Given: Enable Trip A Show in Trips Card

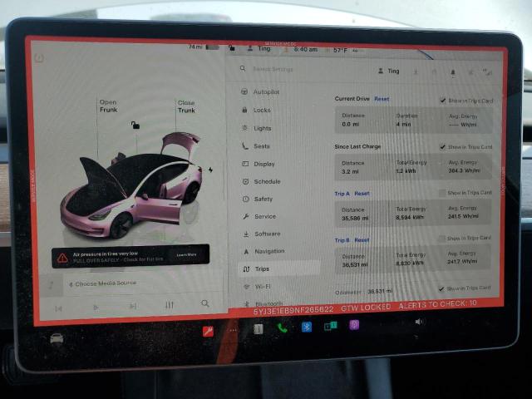Looking at the screenshot, I should (441, 193).
